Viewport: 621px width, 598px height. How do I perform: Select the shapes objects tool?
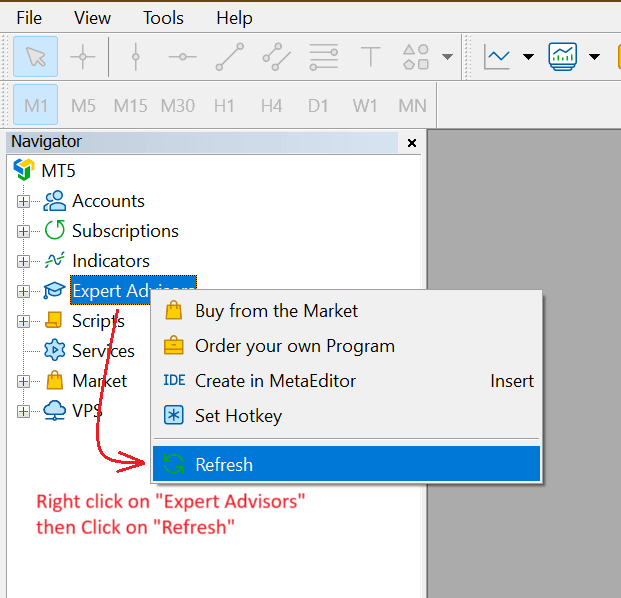416,57
